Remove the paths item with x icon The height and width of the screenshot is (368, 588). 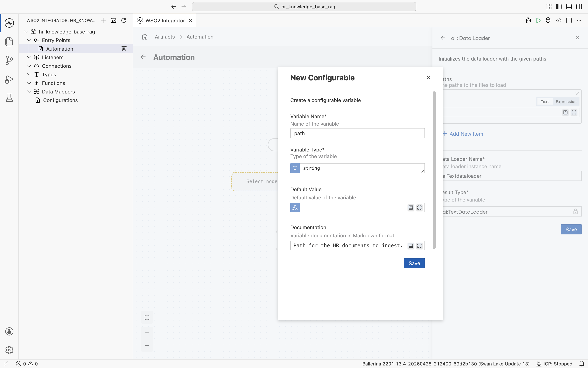[577, 94]
